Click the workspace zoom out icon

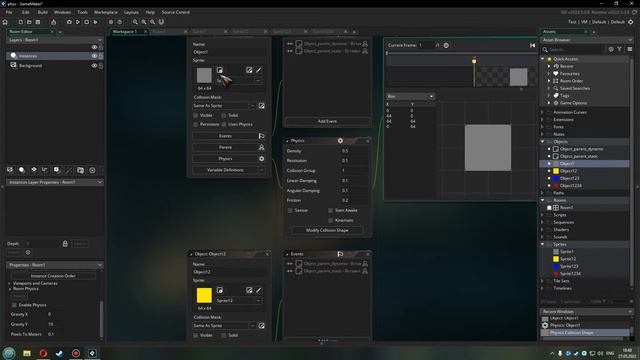pyautogui.click(x=135, y=22)
